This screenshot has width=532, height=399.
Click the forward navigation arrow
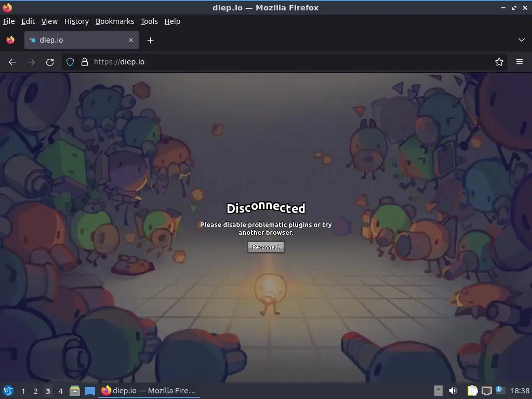pos(31,62)
